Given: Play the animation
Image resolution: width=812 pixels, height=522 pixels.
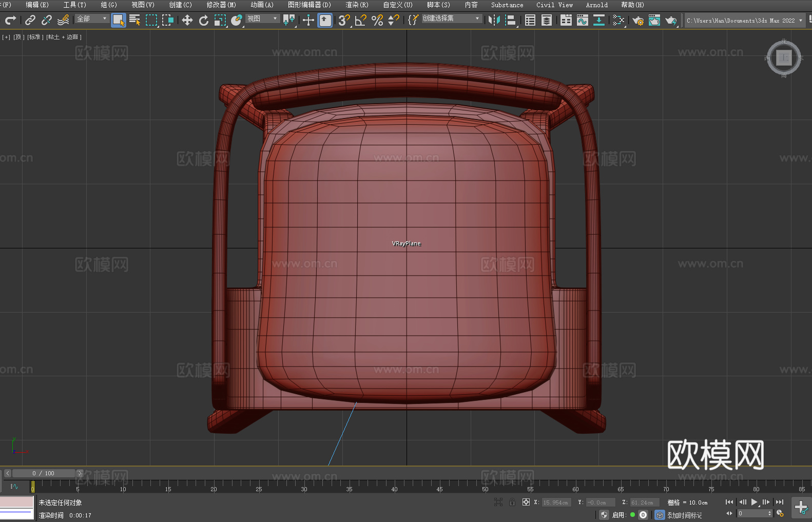Looking at the screenshot, I should [755, 502].
